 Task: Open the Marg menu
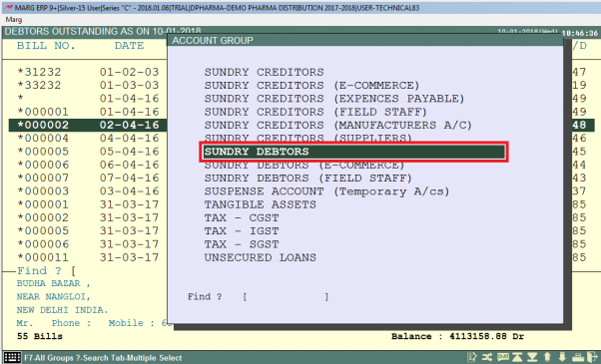pos(14,20)
